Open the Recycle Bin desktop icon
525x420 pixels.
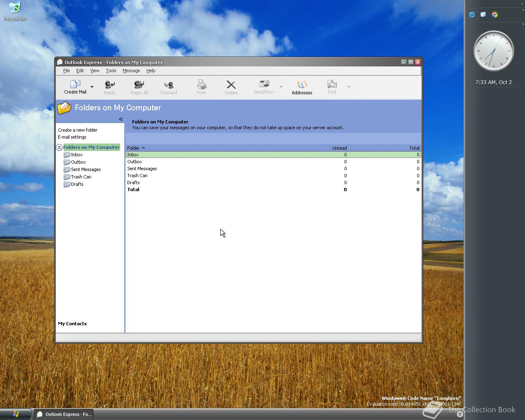point(15,11)
